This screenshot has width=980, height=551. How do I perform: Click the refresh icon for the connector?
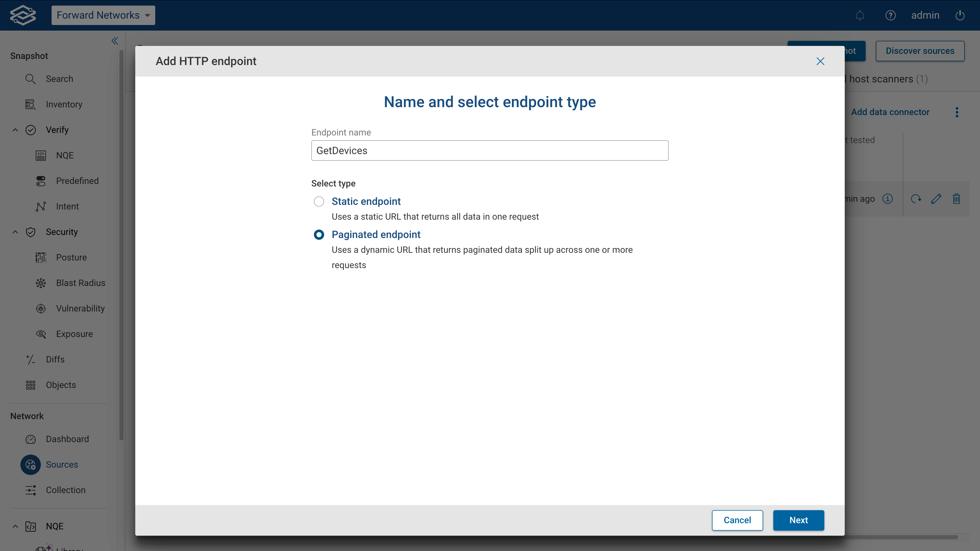click(916, 198)
